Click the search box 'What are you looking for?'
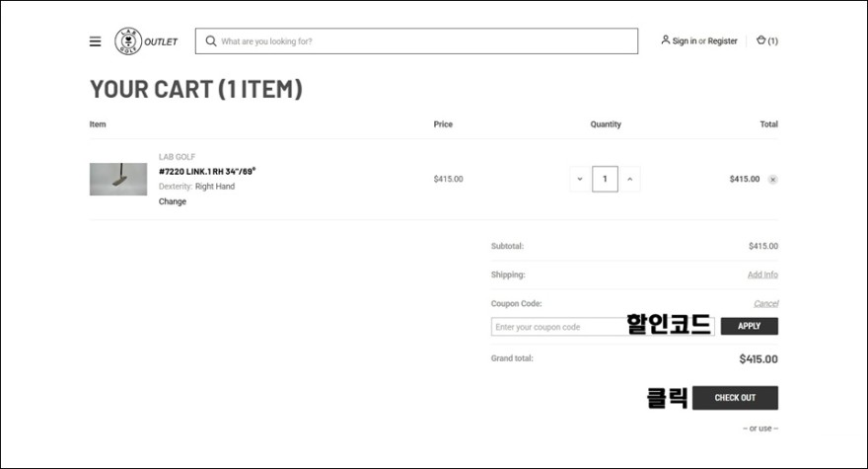The width and height of the screenshot is (868, 469). [x=416, y=41]
